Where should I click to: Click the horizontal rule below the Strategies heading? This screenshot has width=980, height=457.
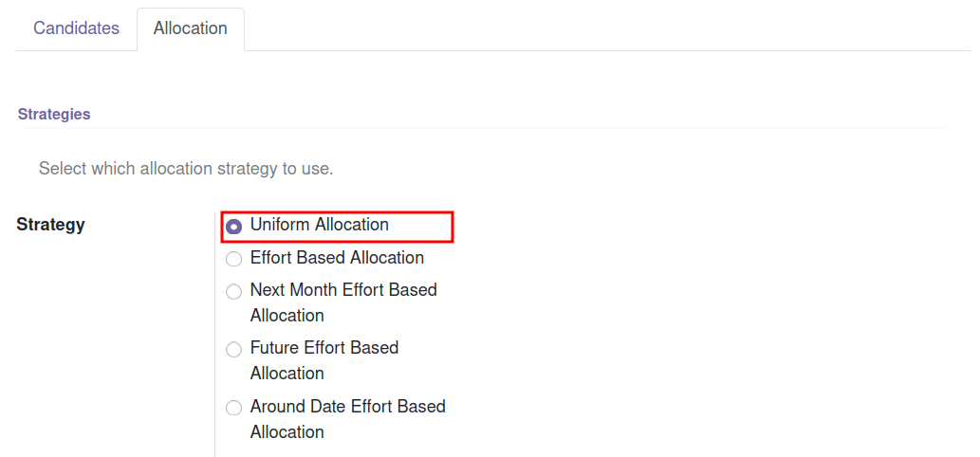(481, 129)
